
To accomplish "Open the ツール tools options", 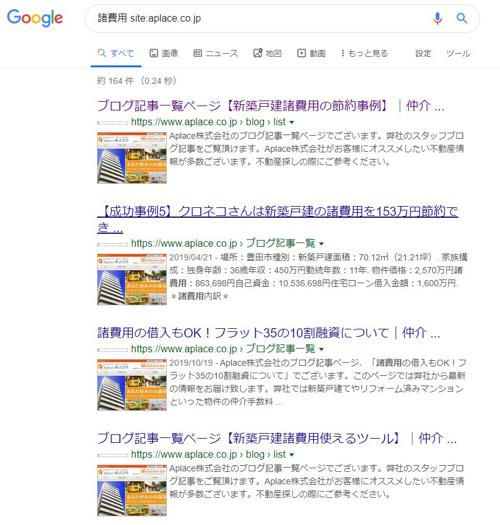I will [458, 53].
